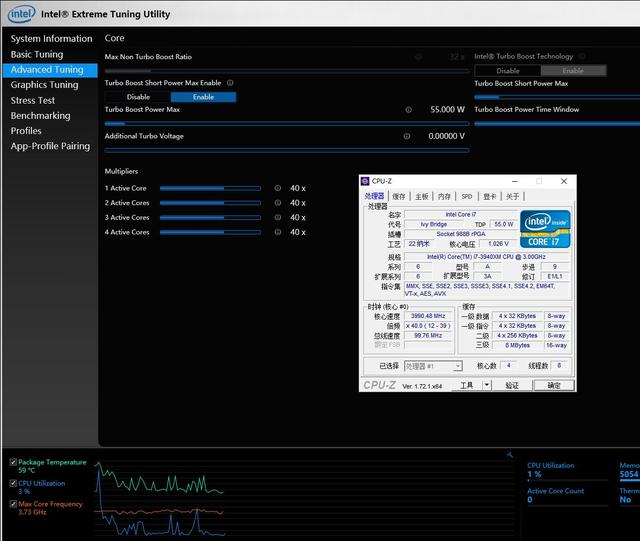This screenshot has width=640, height=541.
Task: Click the Max Non Turbo Boost Ratio slider
Action: [287, 71]
